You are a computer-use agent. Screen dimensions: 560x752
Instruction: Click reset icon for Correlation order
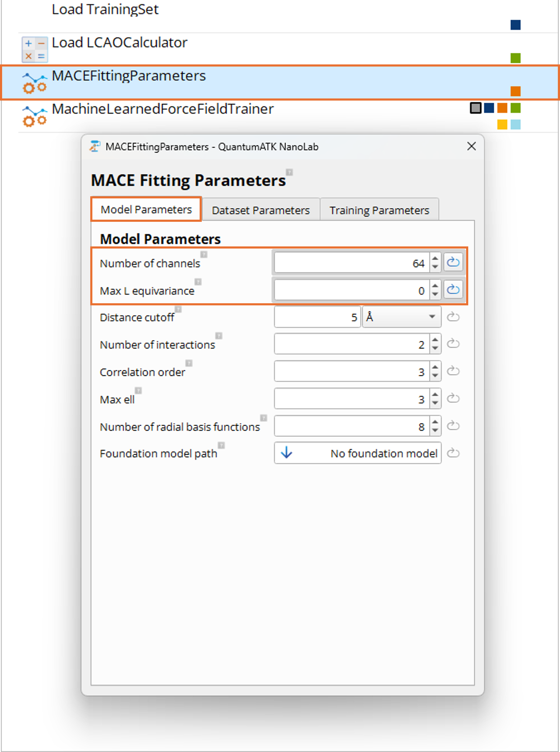(453, 371)
